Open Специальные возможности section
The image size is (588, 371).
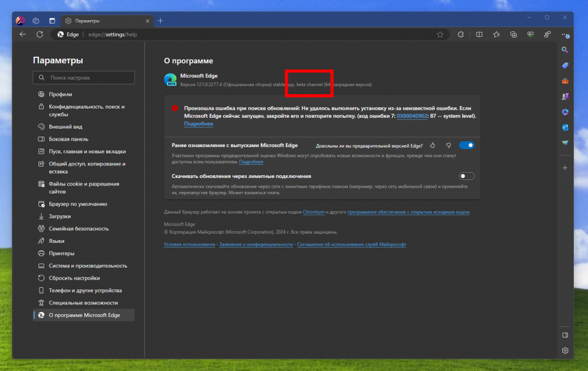84,303
